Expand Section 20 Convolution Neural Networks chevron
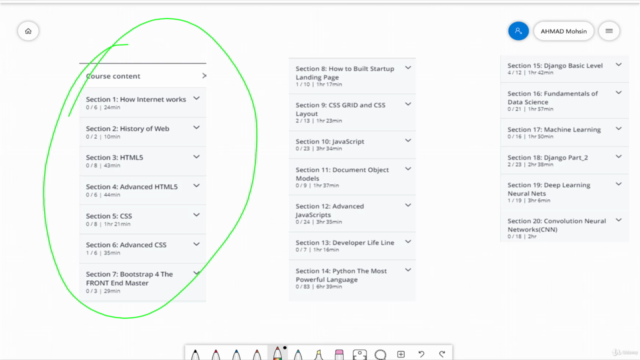The image size is (640, 360). pos(619,220)
